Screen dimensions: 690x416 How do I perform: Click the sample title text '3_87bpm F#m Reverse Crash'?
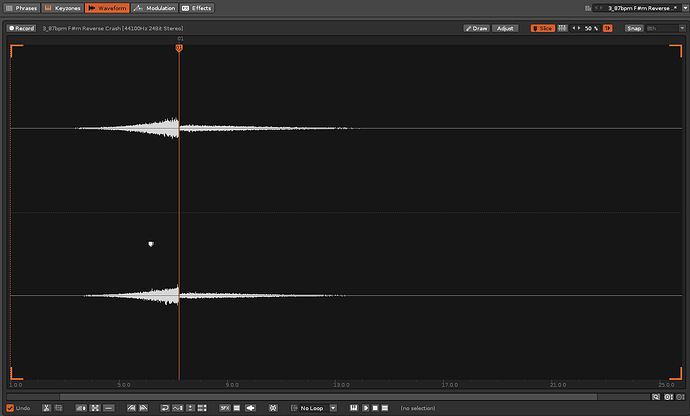click(x=81, y=28)
